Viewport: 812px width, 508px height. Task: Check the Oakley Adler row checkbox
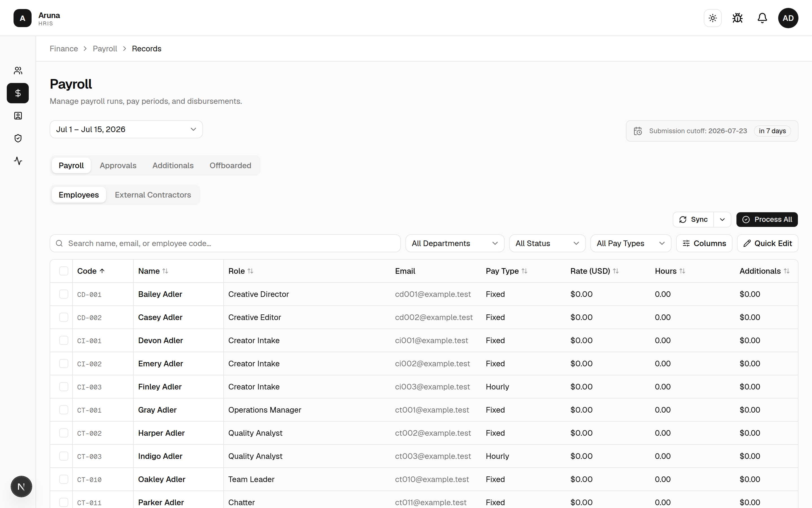[63, 479]
